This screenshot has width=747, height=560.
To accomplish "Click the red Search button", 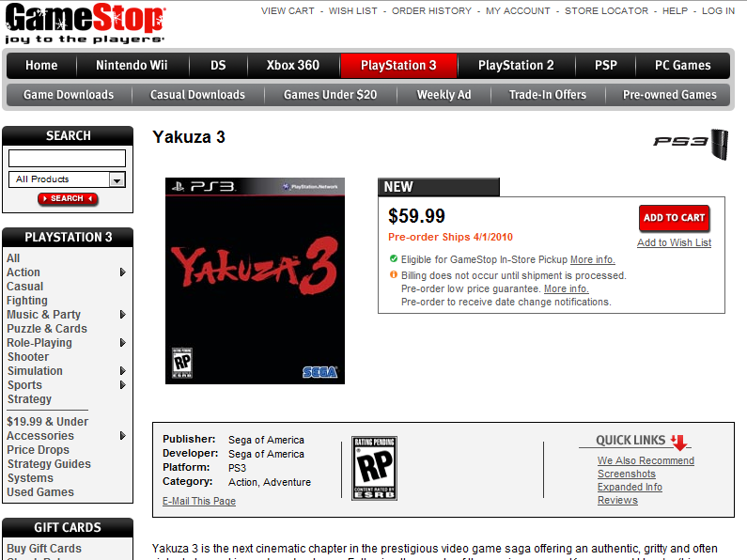I will pyautogui.click(x=68, y=198).
